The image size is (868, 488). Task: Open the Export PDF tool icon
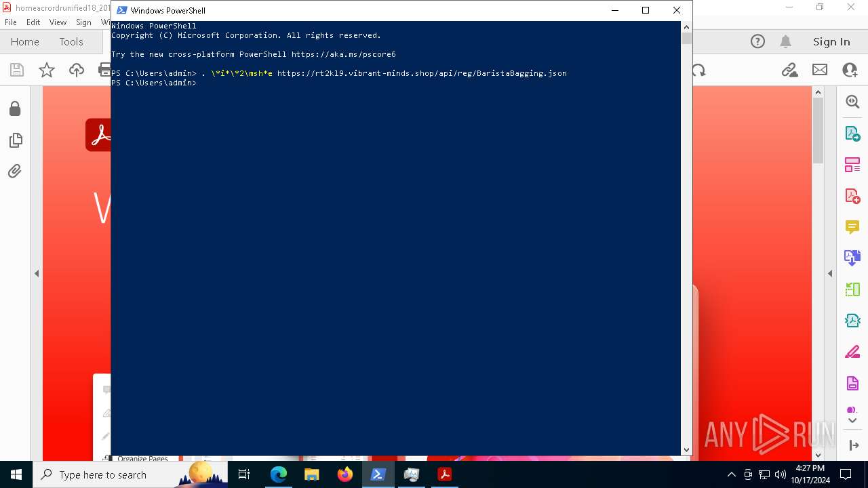click(852, 134)
